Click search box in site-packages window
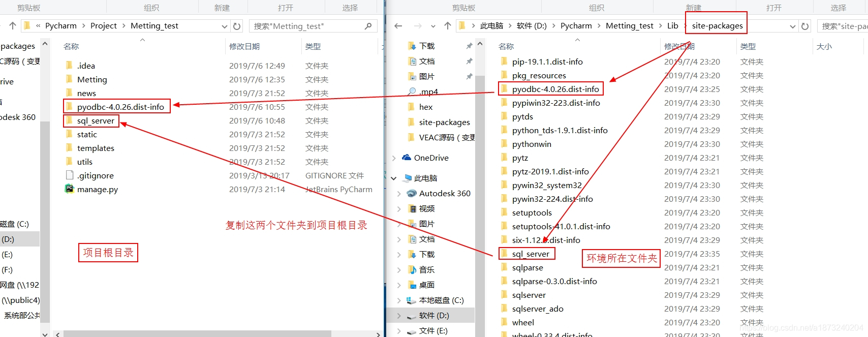This screenshot has width=868, height=337. (842, 26)
